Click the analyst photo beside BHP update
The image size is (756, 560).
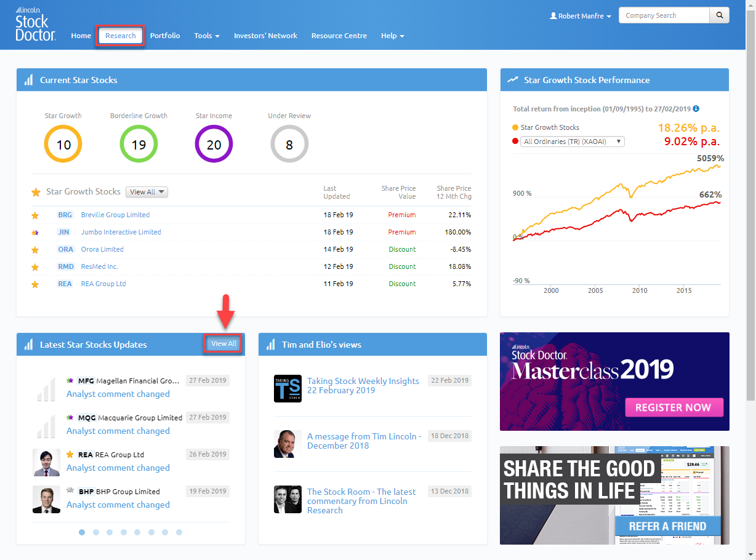coord(46,499)
